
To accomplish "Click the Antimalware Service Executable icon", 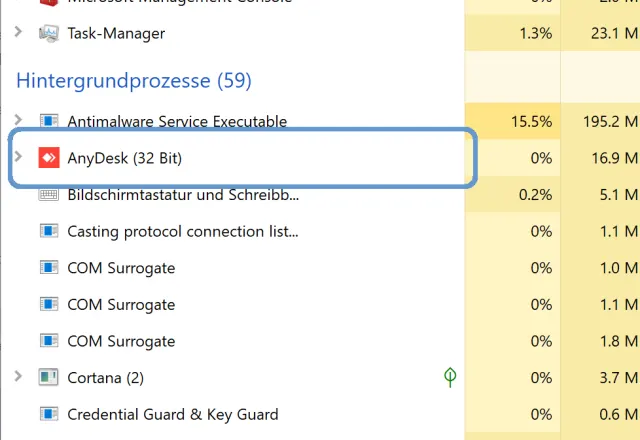I will tap(49, 122).
